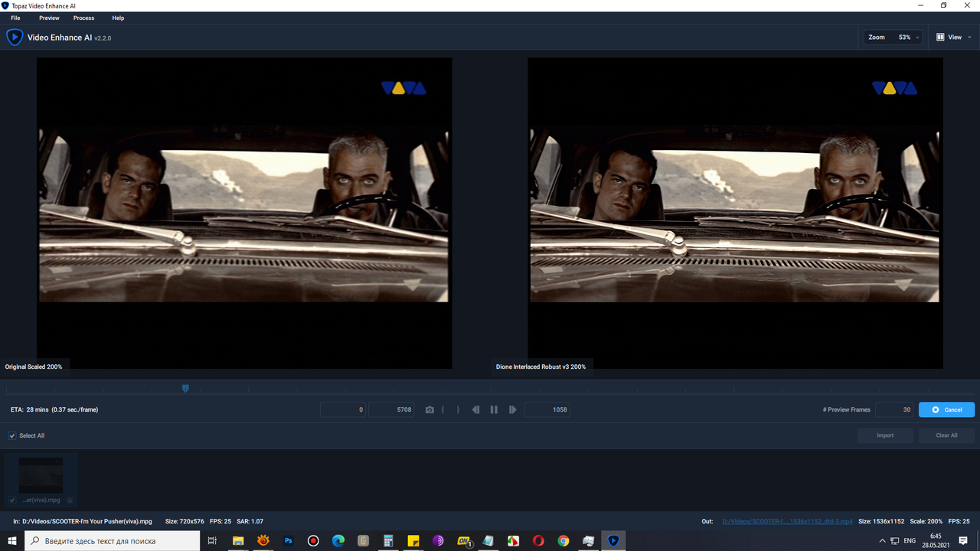980x551 pixels.
Task: Click the Windows taskbar search box
Action: coord(113,540)
